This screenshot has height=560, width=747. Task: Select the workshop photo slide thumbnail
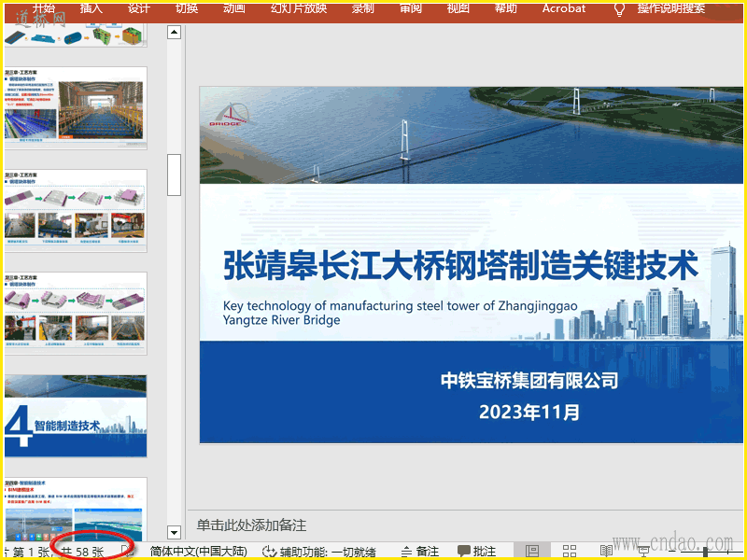point(76,108)
